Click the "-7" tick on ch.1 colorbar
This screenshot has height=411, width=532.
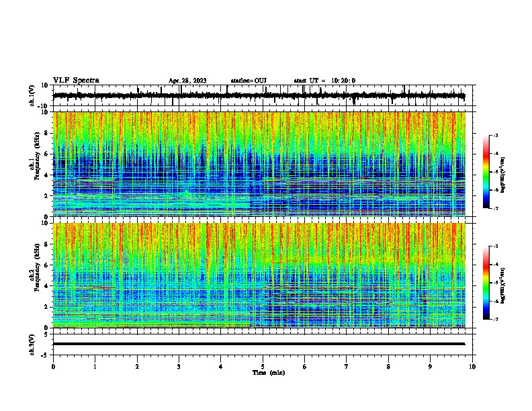coord(496,208)
